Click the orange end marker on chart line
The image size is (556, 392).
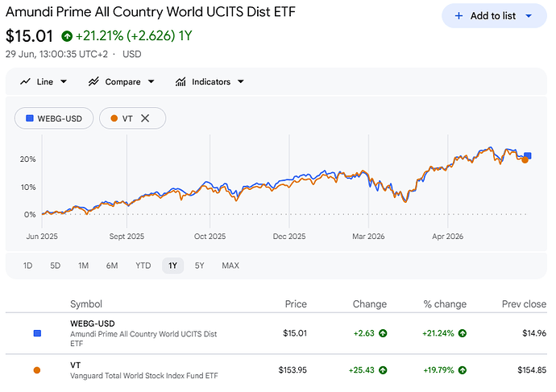[525, 160]
